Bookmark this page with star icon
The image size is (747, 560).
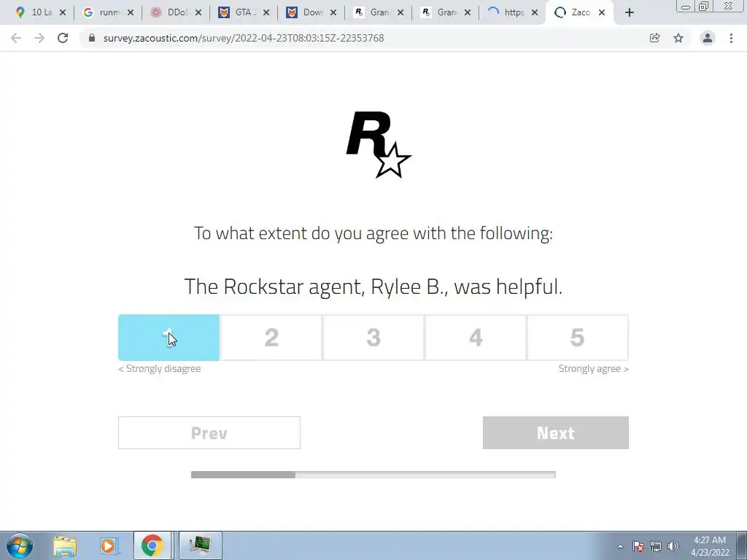678,38
